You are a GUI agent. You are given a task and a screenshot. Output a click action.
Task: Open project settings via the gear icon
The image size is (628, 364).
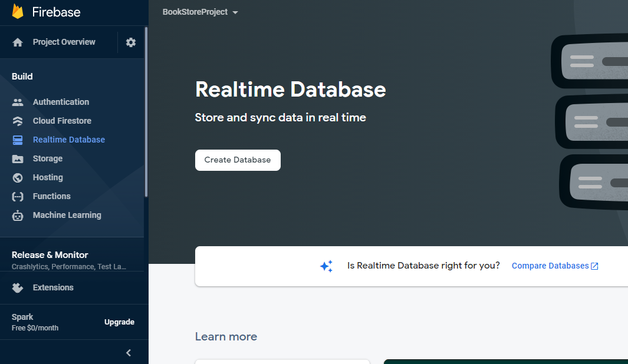click(x=131, y=42)
